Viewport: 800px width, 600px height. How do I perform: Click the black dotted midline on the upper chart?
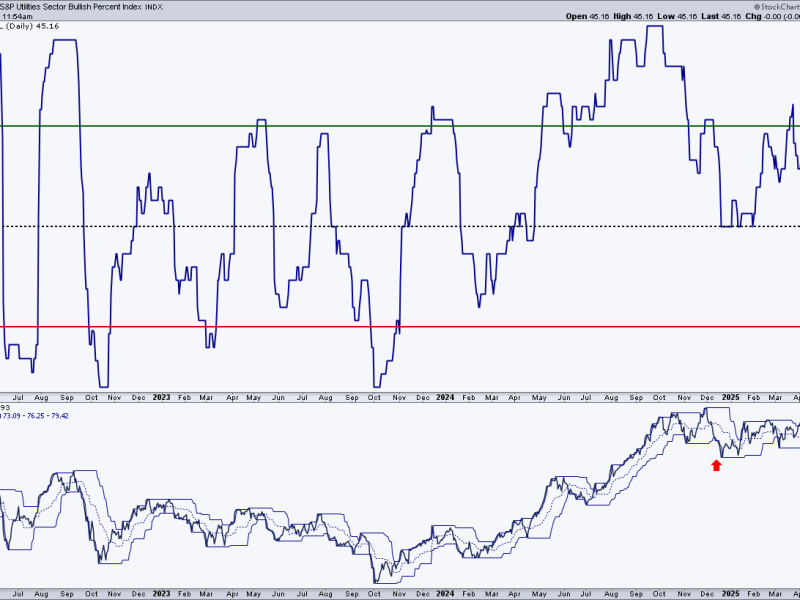pyautogui.click(x=400, y=226)
